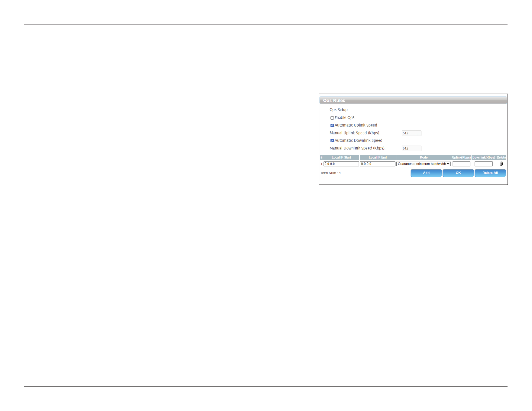Toggle Automatic Downlink Speed checkbox
This screenshot has height=411, width=532.
[332, 140]
